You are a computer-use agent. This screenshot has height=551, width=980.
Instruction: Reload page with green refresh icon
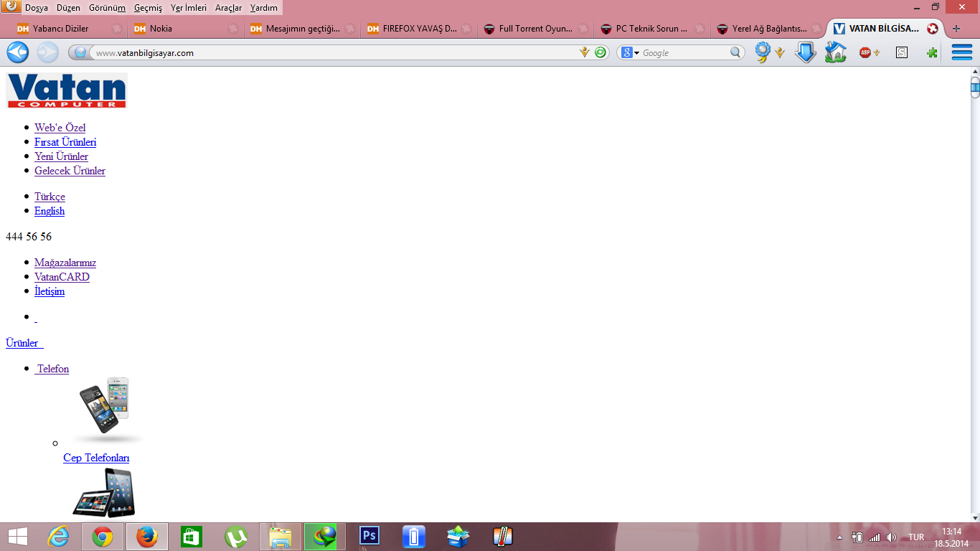coord(600,52)
